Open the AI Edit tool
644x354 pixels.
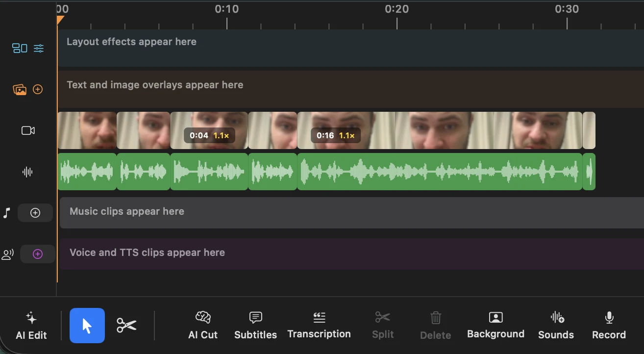(31, 326)
